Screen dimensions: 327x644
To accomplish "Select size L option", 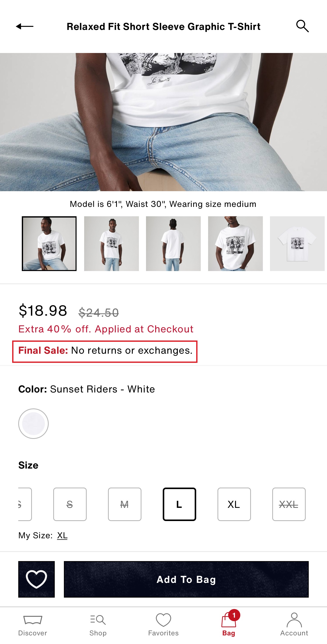I will pos(179,504).
